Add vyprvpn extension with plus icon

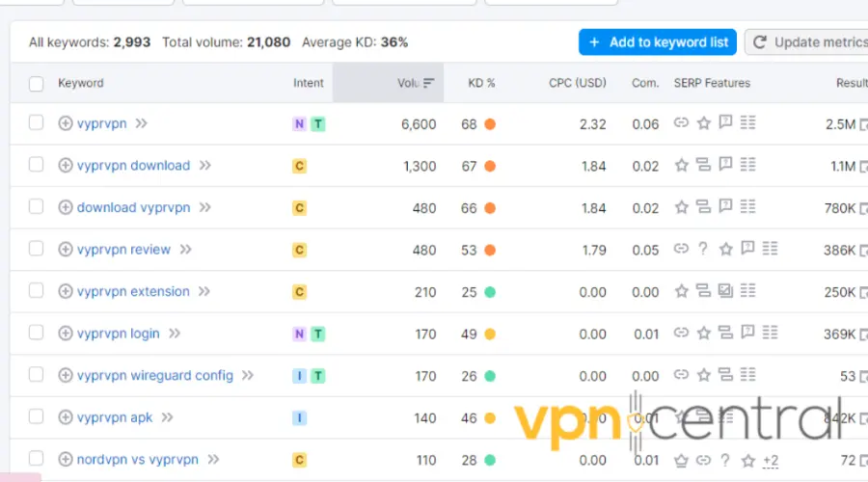(x=66, y=291)
